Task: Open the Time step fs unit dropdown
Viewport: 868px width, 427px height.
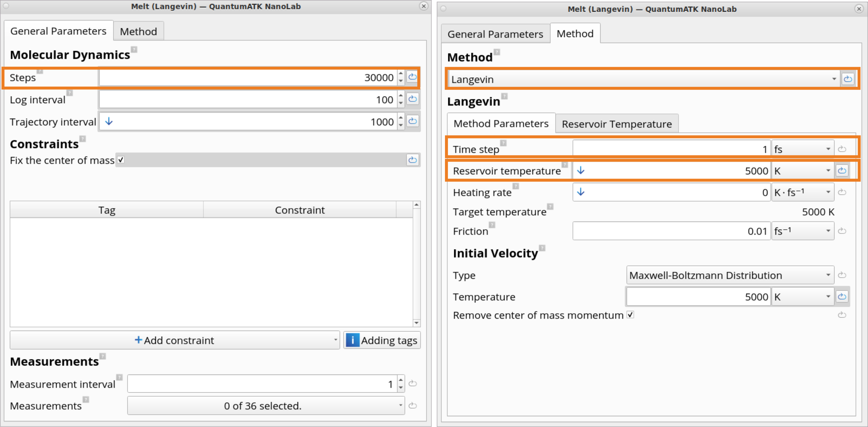Action: pyautogui.click(x=803, y=149)
